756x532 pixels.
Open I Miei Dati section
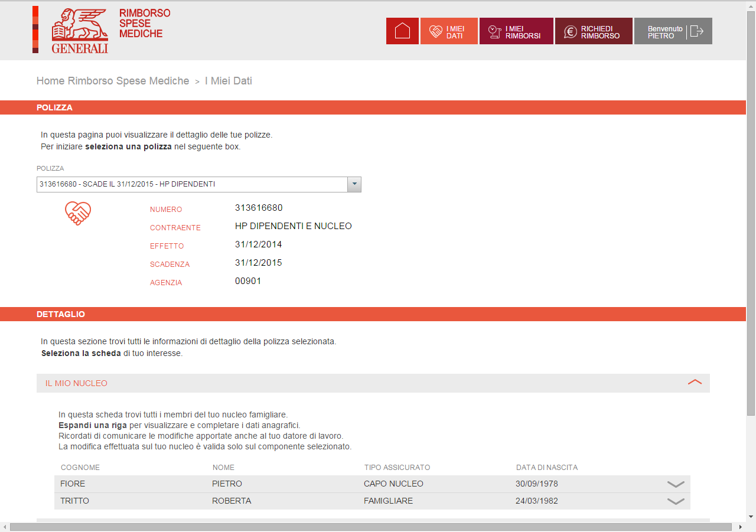pos(449,31)
